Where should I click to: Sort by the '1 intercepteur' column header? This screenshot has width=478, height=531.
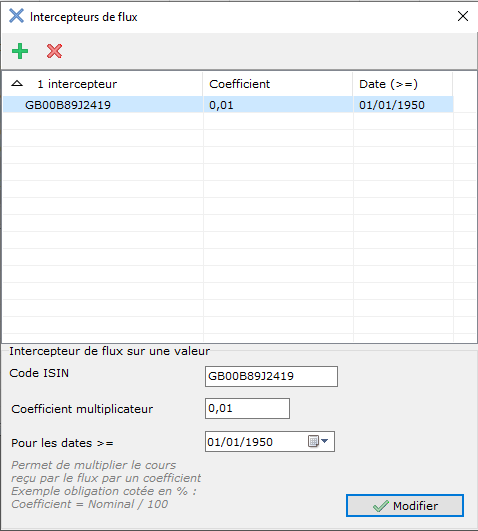(103, 84)
